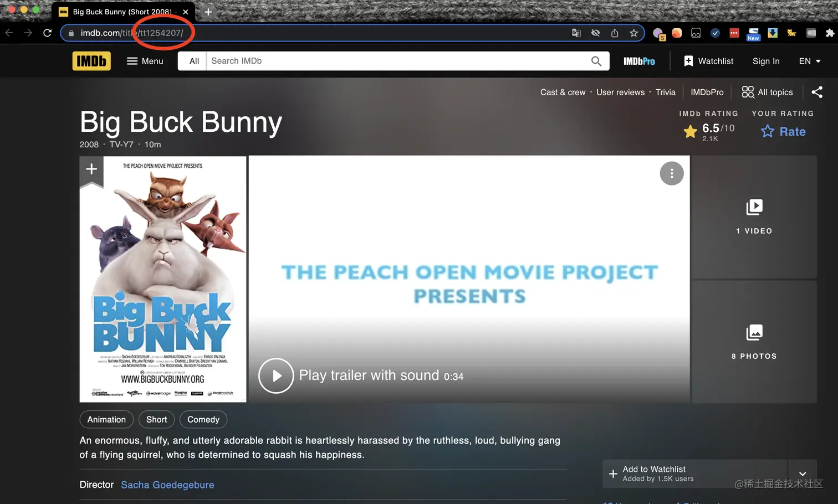The width and height of the screenshot is (838, 504).
Task: Click Sign In
Action: point(766,61)
